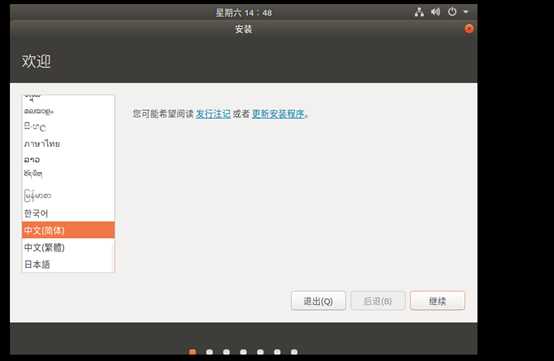Image resolution: width=554 pixels, height=361 pixels.
Task: Select Lao language ລາວ in list
Action: [68, 160]
